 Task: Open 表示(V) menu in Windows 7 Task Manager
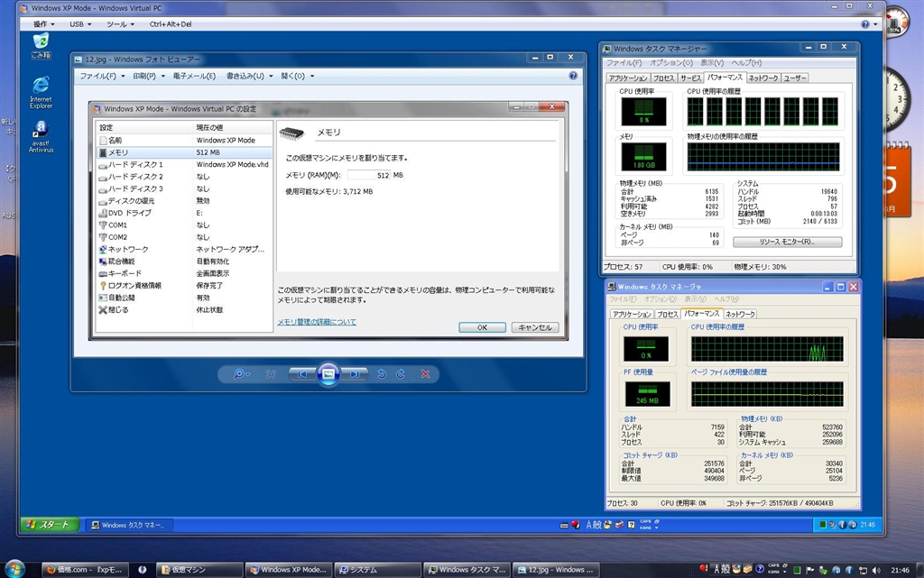[x=712, y=63]
